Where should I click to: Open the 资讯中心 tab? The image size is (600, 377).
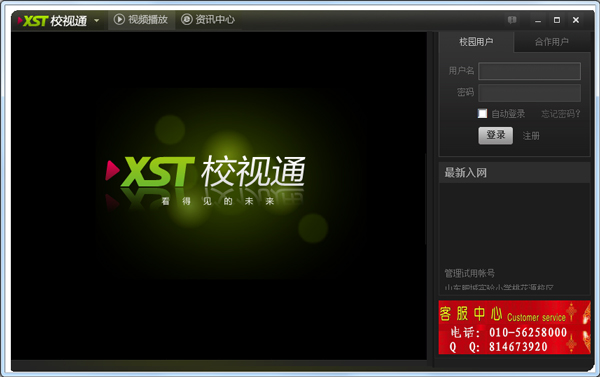pyautogui.click(x=208, y=20)
